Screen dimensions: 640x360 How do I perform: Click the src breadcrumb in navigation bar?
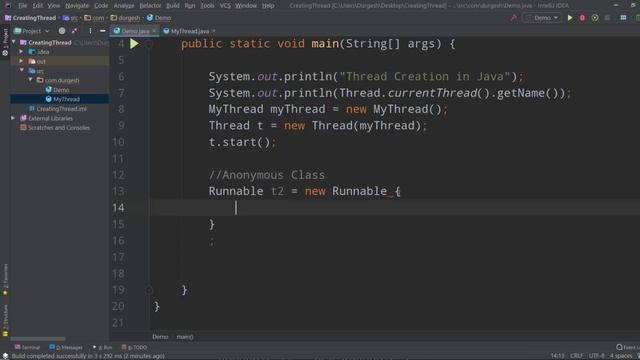point(70,18)
